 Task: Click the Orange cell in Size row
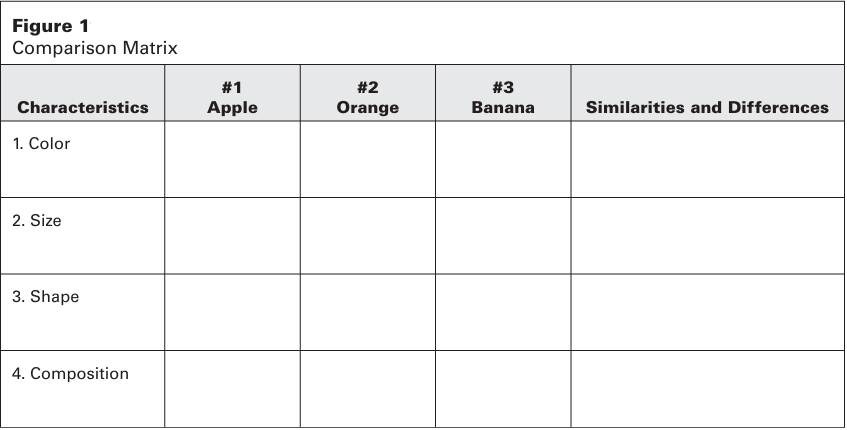point(367,236)
